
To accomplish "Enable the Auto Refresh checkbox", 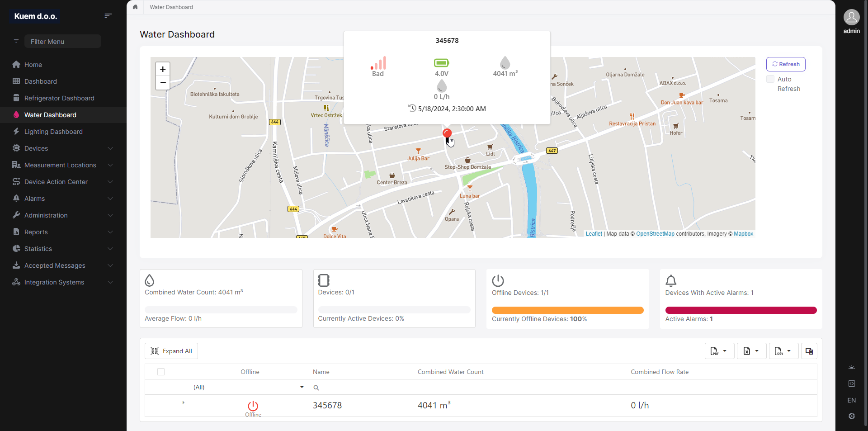I will pos(770,79).
